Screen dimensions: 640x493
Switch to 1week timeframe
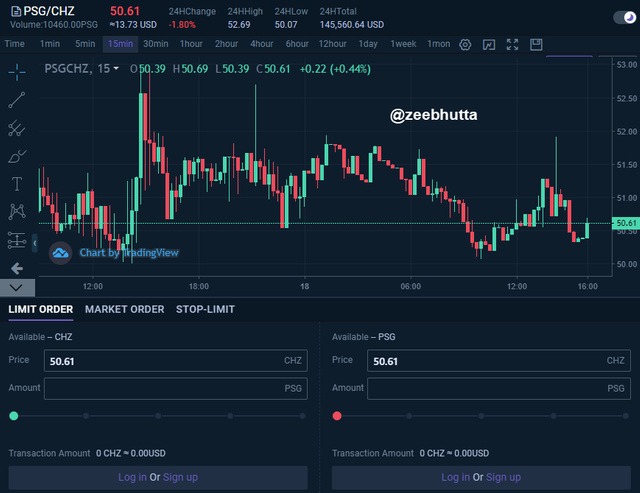pos(403,44)
